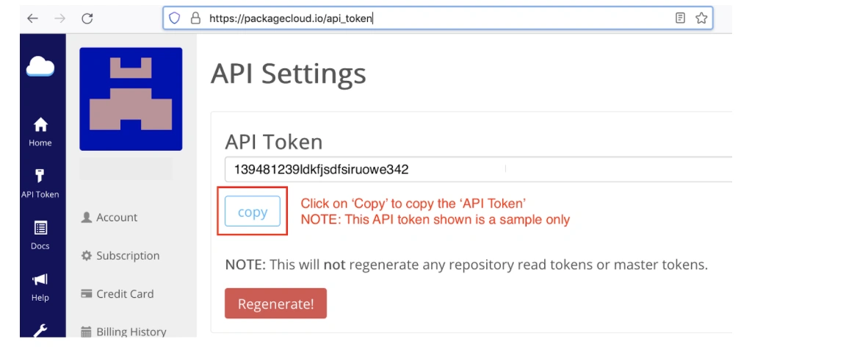868x347 pixels.
Task: Open the Subscription page
Action: [x=120, y=256]
